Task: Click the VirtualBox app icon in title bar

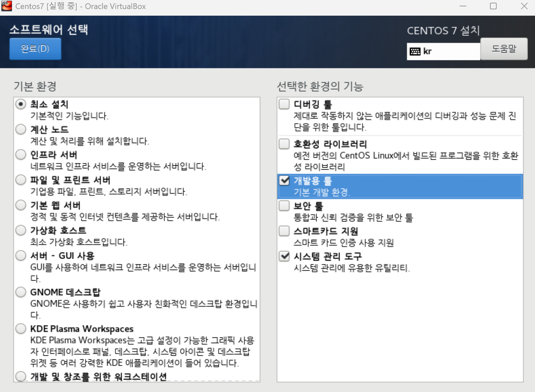Action: (7, 6)
